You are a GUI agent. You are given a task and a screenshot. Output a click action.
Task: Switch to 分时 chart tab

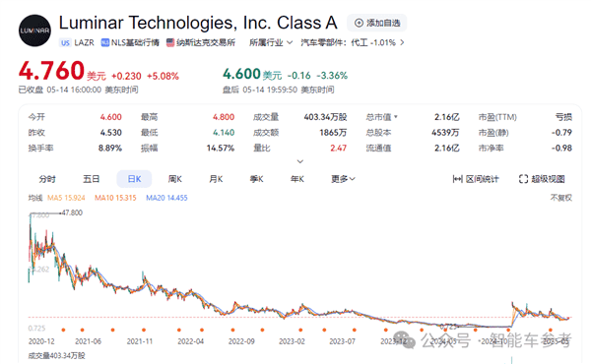(x=47, y=179)
